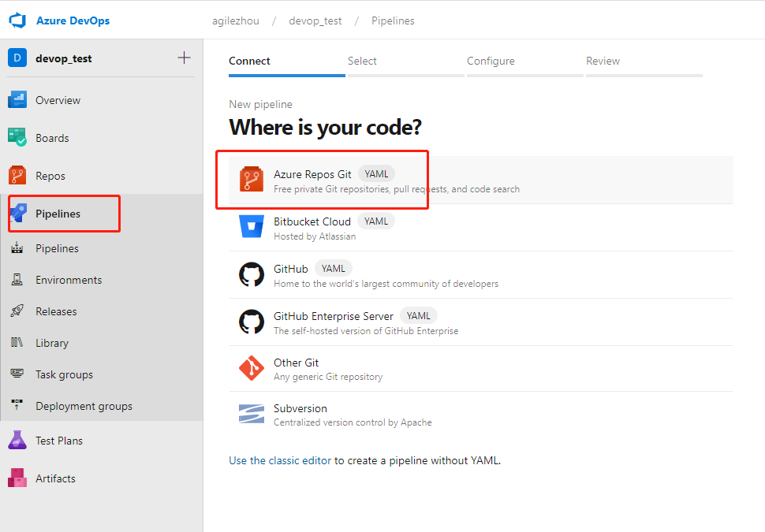Open the Library label
The width and height of the screenshot is (765, 532).
point(52,344)
